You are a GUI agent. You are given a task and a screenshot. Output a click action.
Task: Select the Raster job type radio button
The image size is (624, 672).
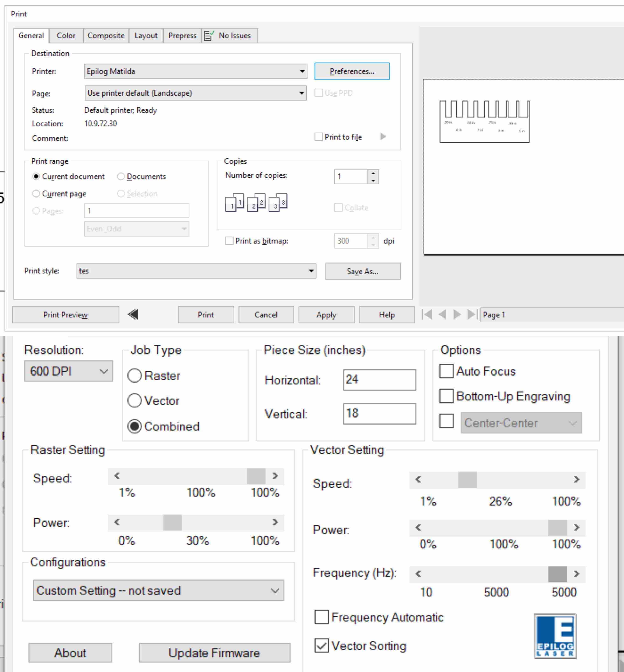tap(135, 375)
